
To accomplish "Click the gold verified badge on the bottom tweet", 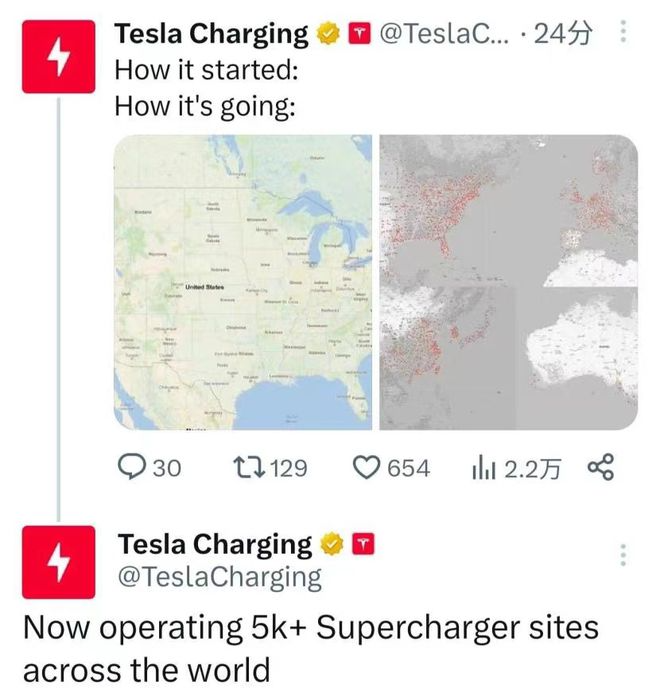I will [x=331, y=545].
